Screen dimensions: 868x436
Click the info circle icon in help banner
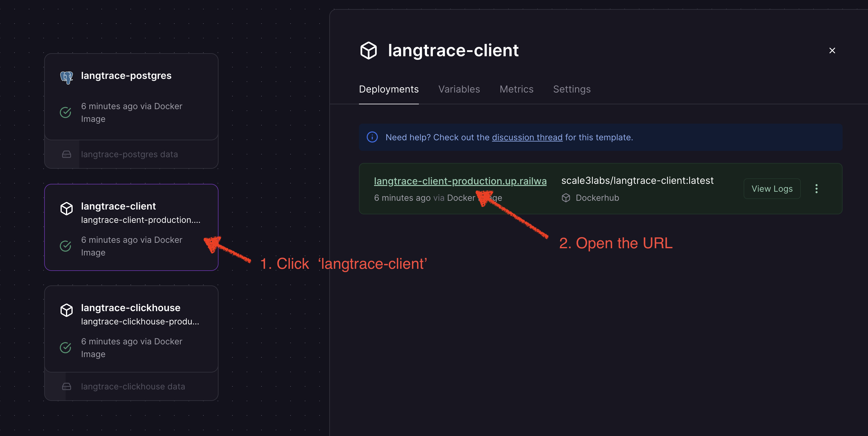(x=372, y=137)
